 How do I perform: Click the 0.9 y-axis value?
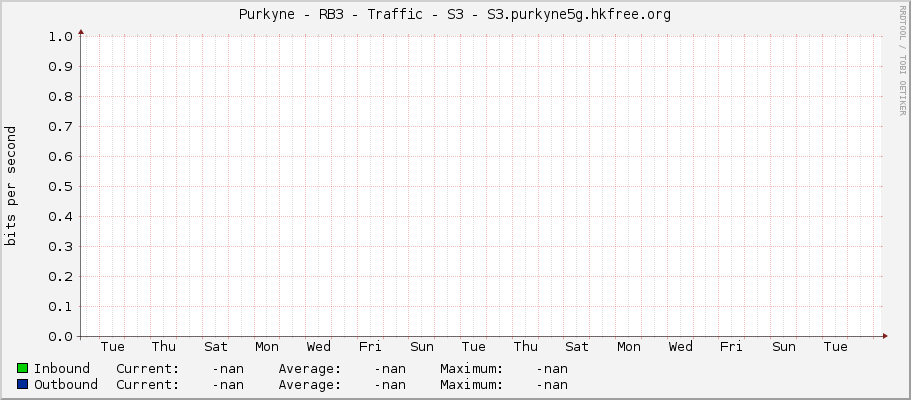tap(60, 67)
